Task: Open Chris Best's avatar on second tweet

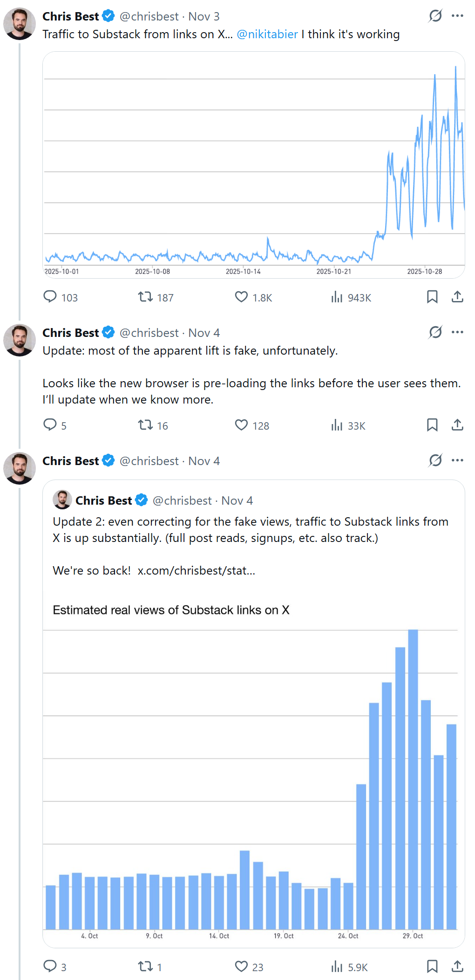Action: pyautogui.click(x=20, y=340)
